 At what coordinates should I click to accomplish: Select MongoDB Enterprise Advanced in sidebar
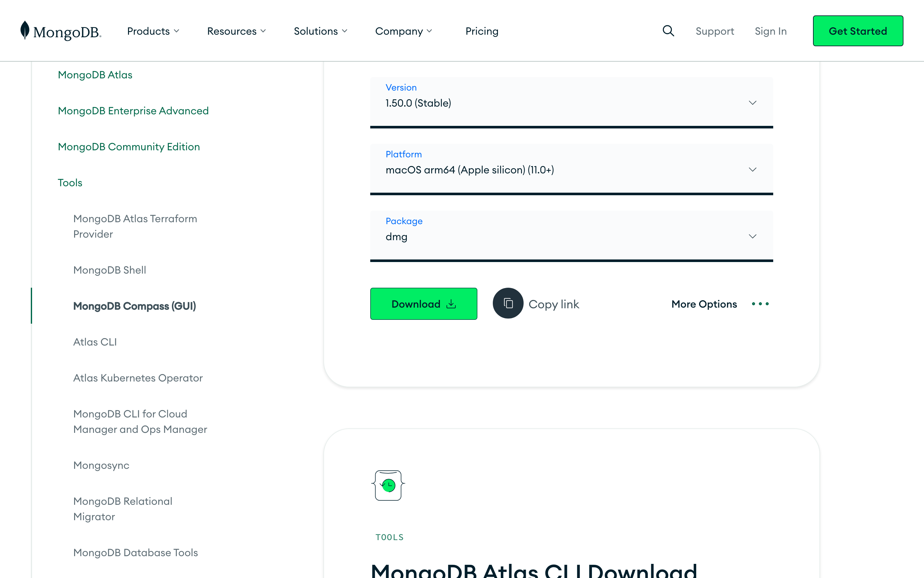(x=133, y=110)
